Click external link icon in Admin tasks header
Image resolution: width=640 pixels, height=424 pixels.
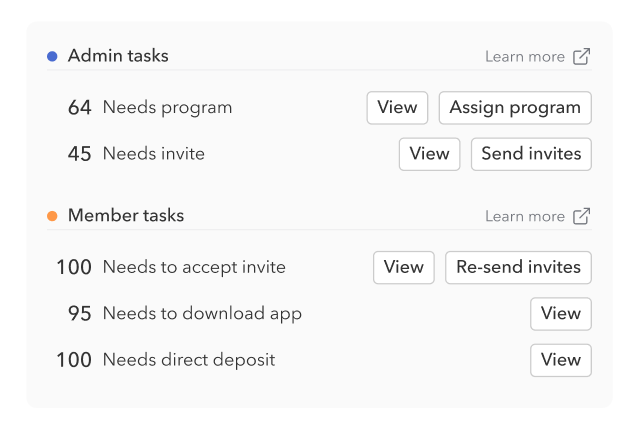[x=581, y=57]
